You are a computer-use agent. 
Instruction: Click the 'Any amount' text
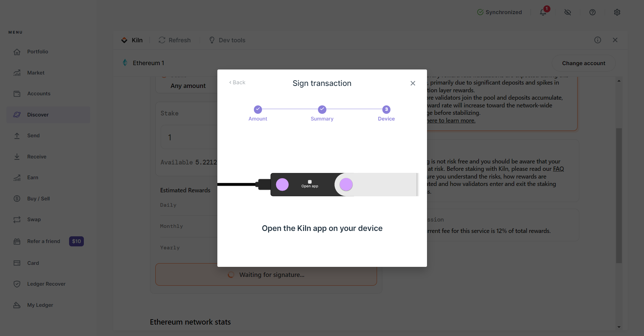pos(188,86)
